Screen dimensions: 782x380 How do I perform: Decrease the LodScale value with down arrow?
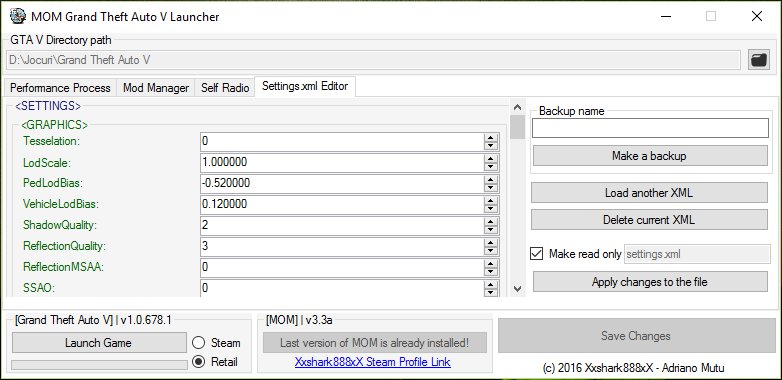point(491,167)
